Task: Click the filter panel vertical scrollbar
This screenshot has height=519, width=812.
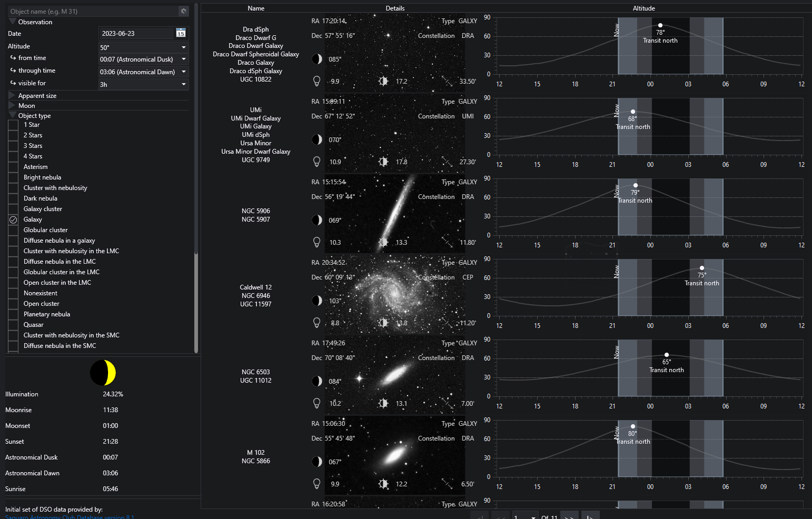Action: (196, 179)
